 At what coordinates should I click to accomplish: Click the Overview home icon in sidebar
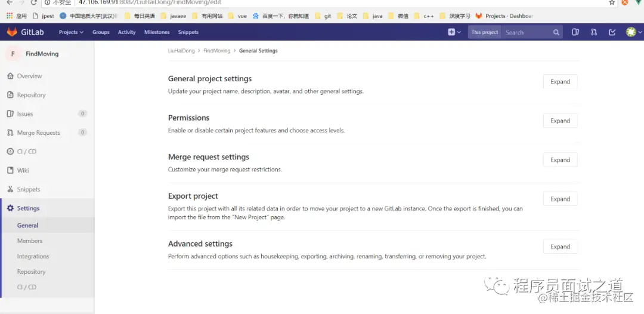[10, 76]
